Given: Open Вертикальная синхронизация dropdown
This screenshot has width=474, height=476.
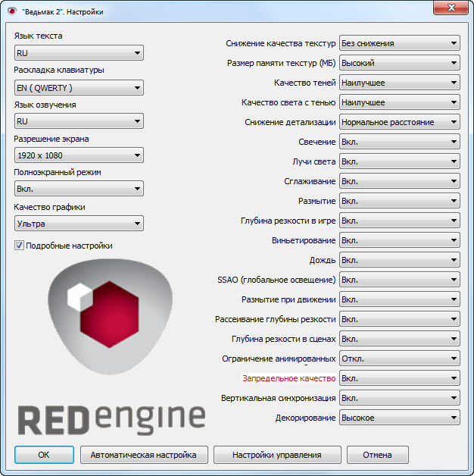Looking at the screenshot, I should pos(399,398).
